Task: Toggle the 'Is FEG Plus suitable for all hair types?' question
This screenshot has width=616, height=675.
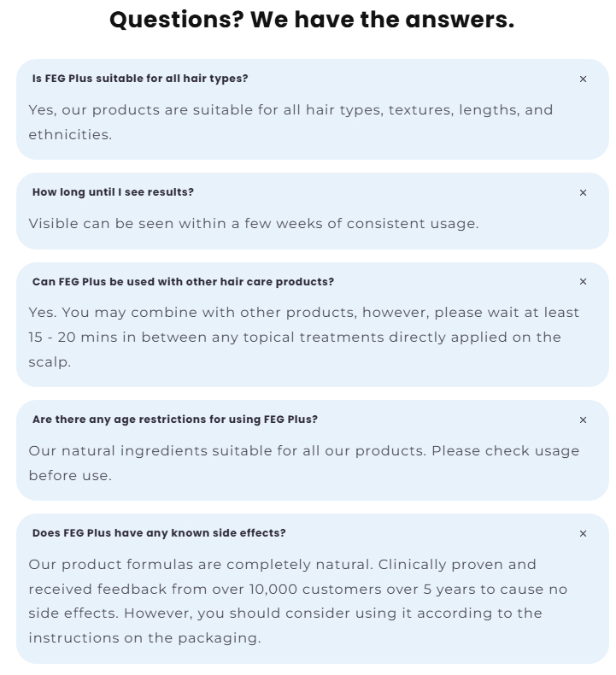Action: coord(140,79)
